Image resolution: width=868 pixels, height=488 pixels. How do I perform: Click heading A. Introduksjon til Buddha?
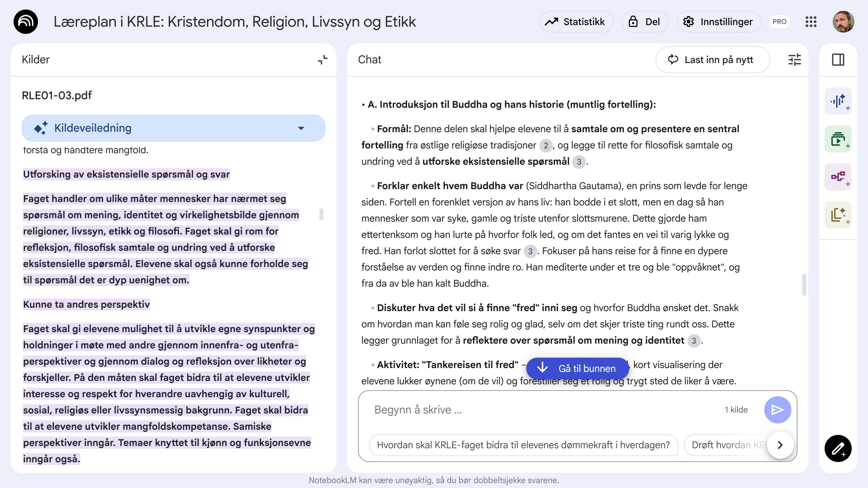(x=512, y=104)
